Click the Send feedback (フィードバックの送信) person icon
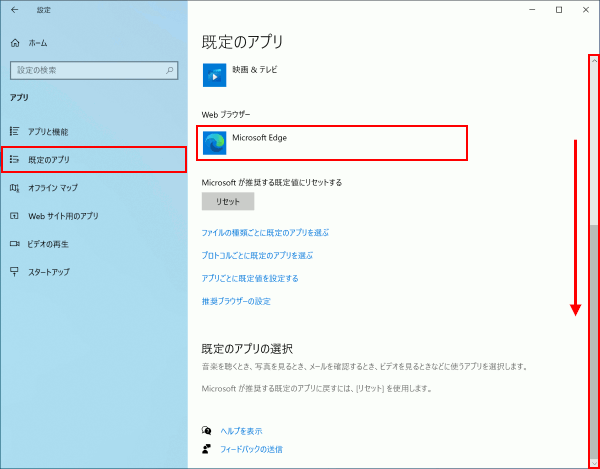 tap(206, 449)
